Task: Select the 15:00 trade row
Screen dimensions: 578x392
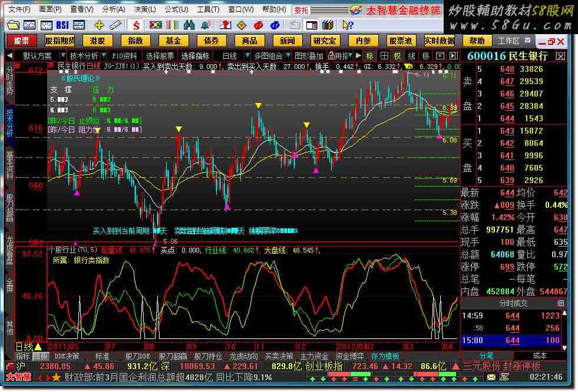Action: pos(511,340)
